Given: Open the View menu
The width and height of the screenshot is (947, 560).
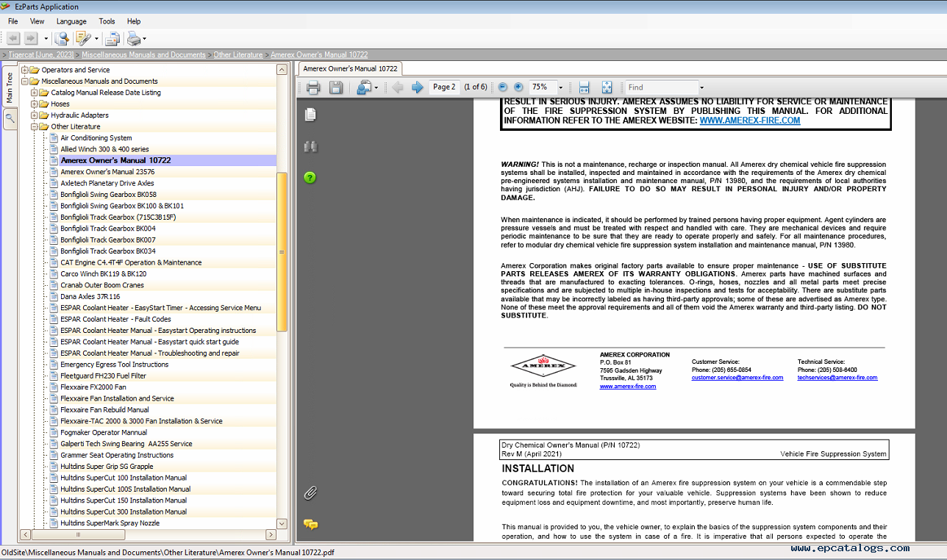Looking at the screenshot, I should click(x=37, y=21).
